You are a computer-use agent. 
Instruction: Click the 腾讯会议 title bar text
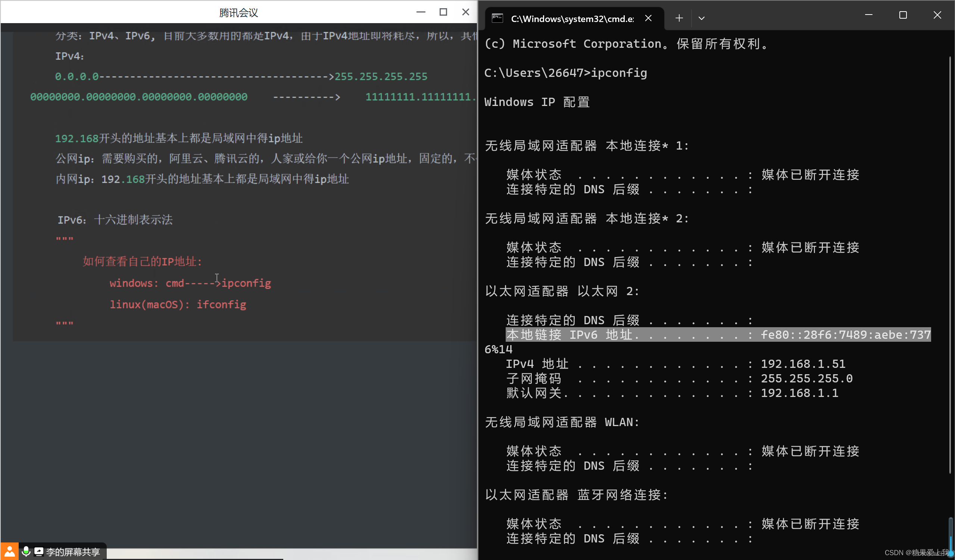(x=238, y=13)
